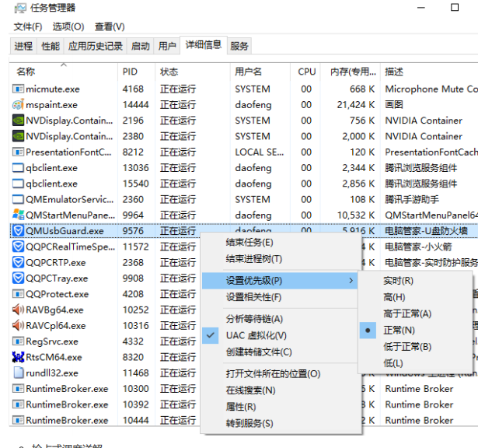Click the QQPCRTP.exe shield icon
The height and width of the screenshot is (448, 478).
tap(18, 262)
